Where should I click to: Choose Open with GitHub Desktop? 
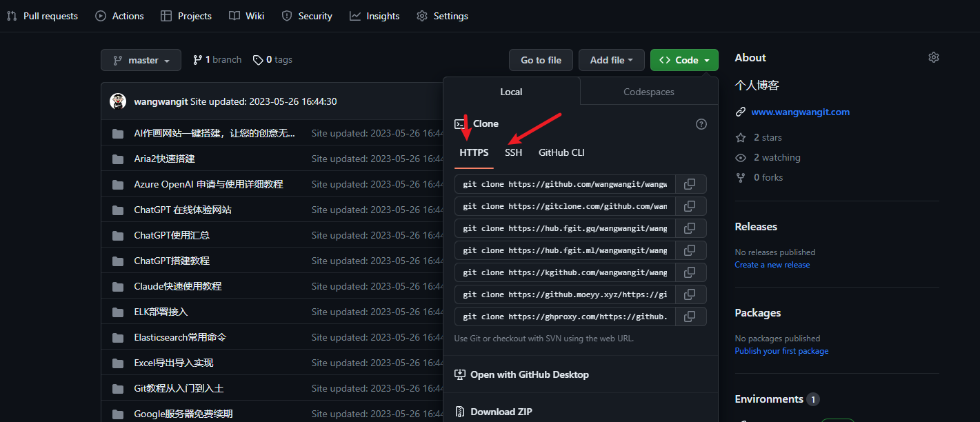click(x=529, y=374)
